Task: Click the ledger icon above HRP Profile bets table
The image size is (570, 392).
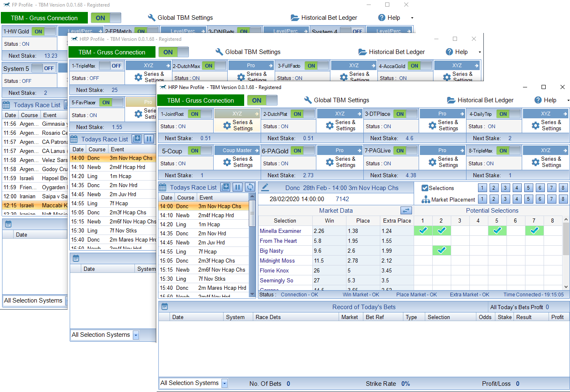Action: [x=76, y=258]
